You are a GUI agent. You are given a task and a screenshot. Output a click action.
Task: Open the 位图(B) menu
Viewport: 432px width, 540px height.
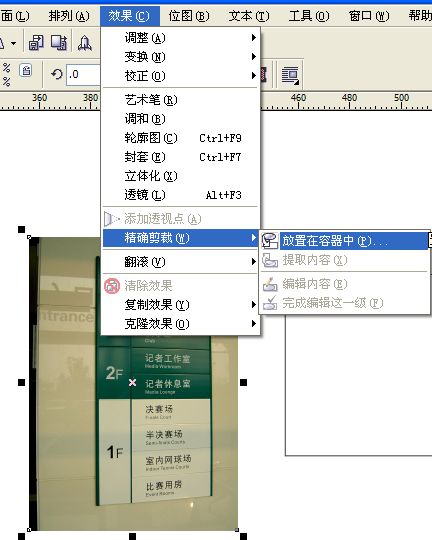pyautogui.click(x=189, y=16)
